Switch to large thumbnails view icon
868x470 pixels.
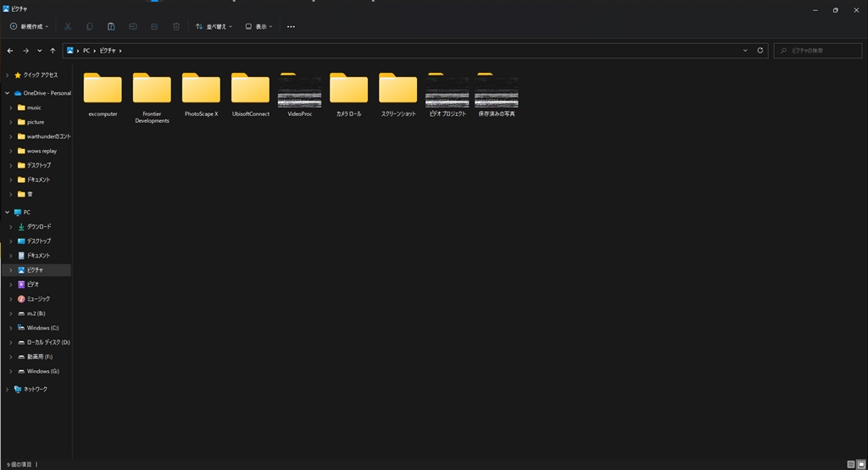click(861, 464)
